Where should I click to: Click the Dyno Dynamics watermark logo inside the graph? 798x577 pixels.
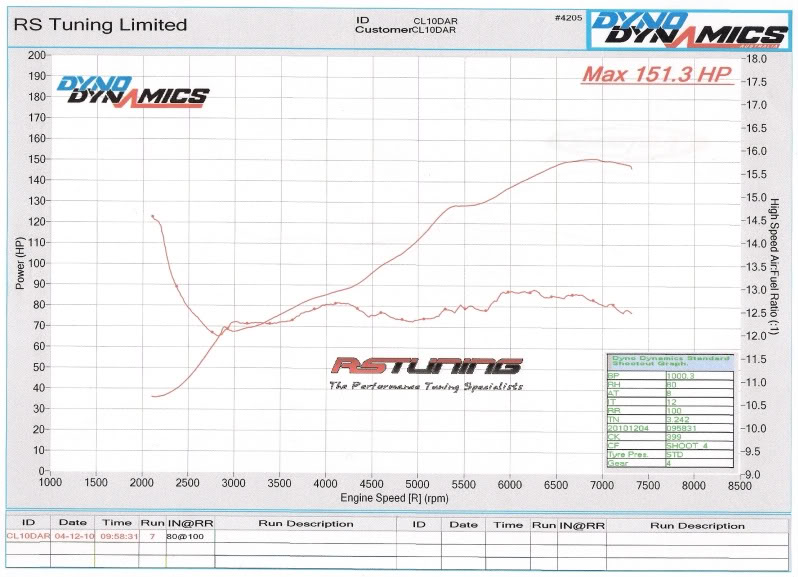(132, 91)
